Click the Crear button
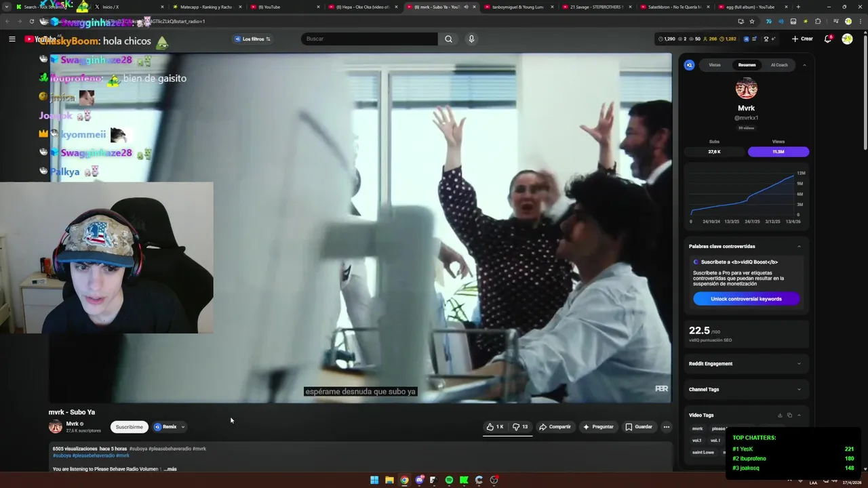Viewport: 868px width, 488px height. (x=802, y=39)
